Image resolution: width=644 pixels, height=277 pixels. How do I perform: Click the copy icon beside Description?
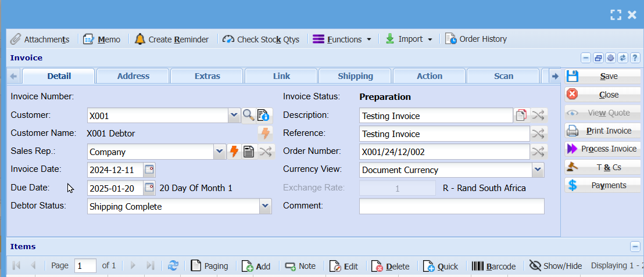click(x=521, y=116)
